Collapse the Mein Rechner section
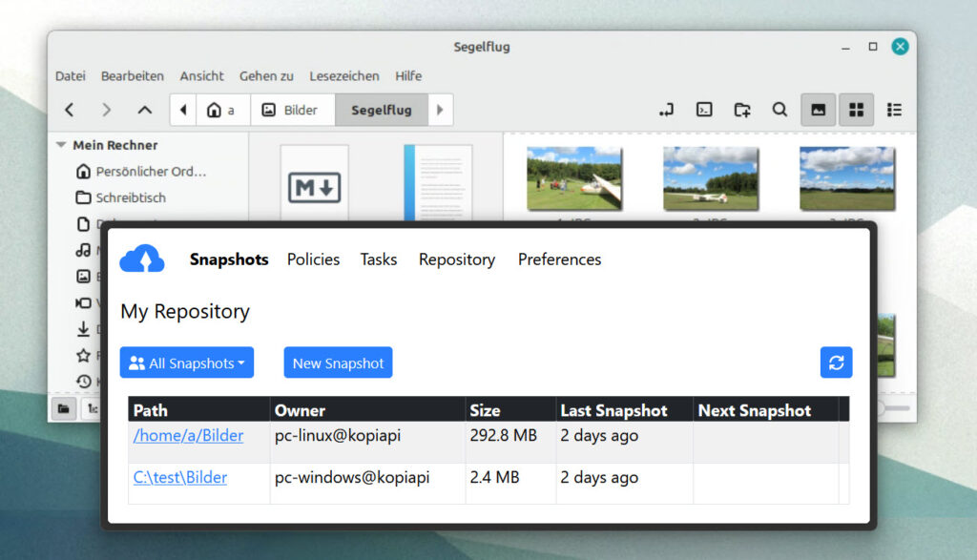This screenshot has height=560, width=977. point(61,145)
